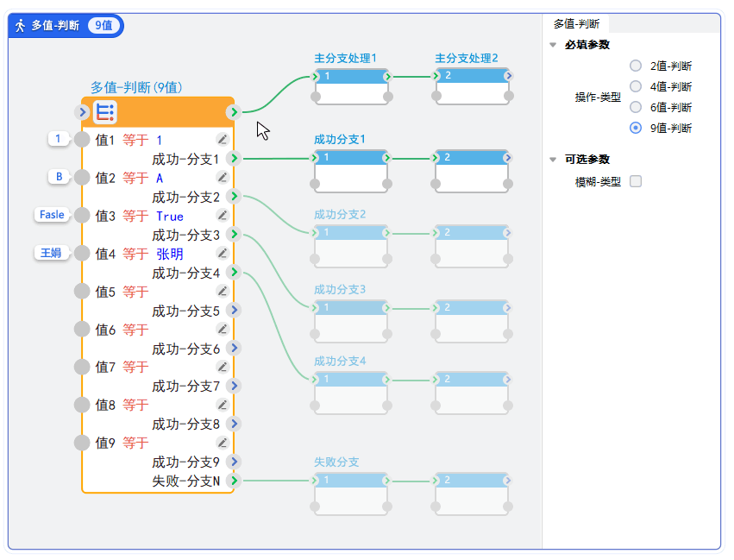Click the green chevron of 成功-分支5
This screenshot has height=560, width=734.
click(x=233, y=310)
